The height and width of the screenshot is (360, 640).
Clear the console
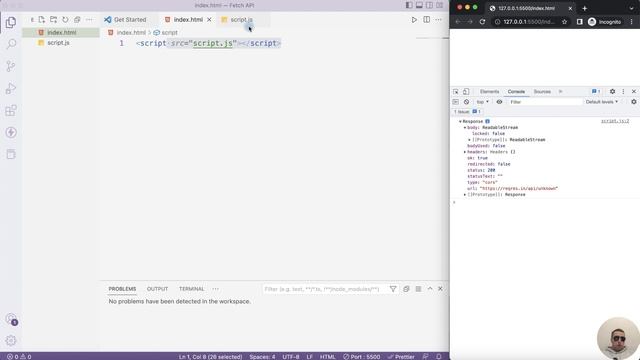pos(466,102)
